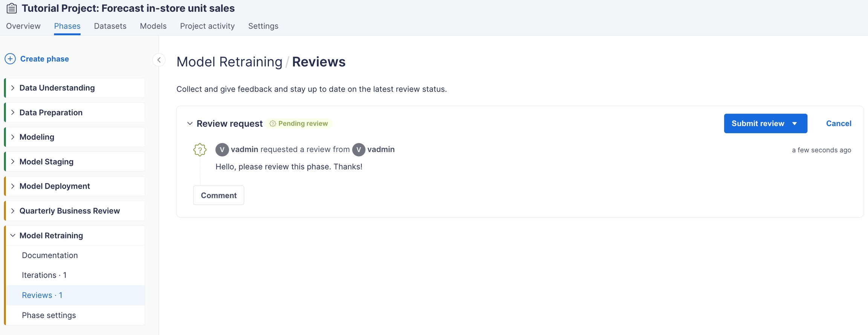This screenshot has width=868, height=335.
Task: Expand the Quarterly Business Review phase
Action: click(13, 211)
